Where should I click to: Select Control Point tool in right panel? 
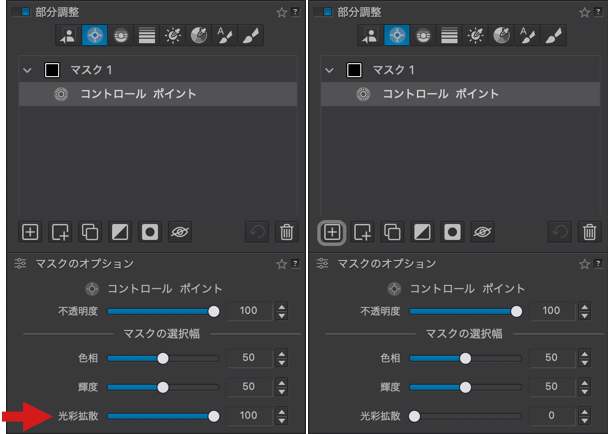397,36
